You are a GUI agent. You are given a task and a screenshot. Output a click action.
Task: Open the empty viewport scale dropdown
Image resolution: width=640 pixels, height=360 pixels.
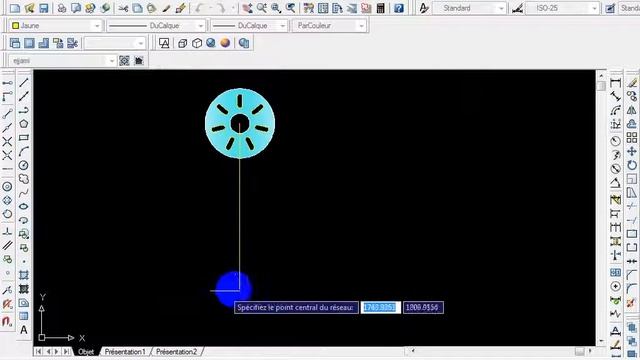coord(115,43)
